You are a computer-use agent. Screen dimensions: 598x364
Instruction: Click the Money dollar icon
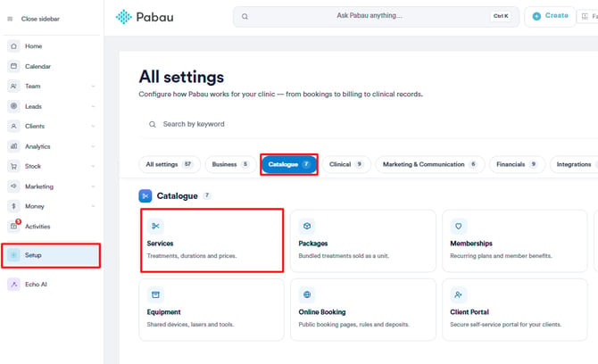pyautogui.click(x=13, y=206)
